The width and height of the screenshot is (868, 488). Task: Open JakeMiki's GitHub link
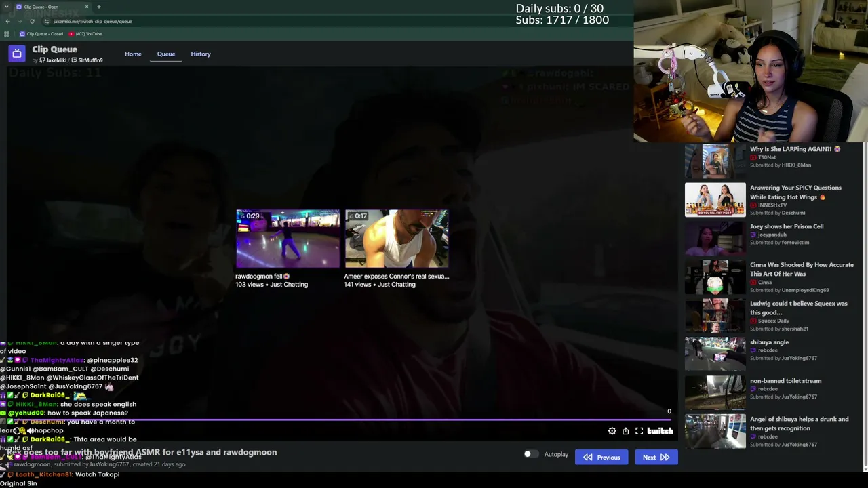pyautogui.click(x=53, y=60)
